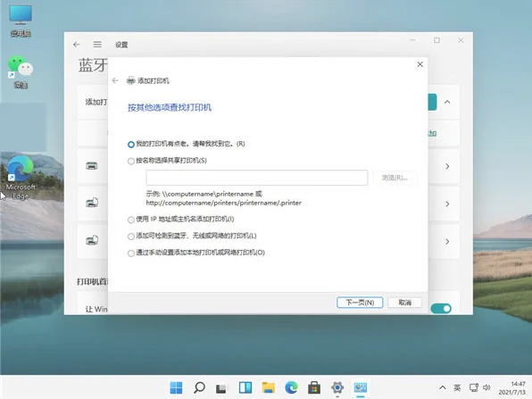
Task: Expand the first printer entry chevron
Action: [447, 166]
